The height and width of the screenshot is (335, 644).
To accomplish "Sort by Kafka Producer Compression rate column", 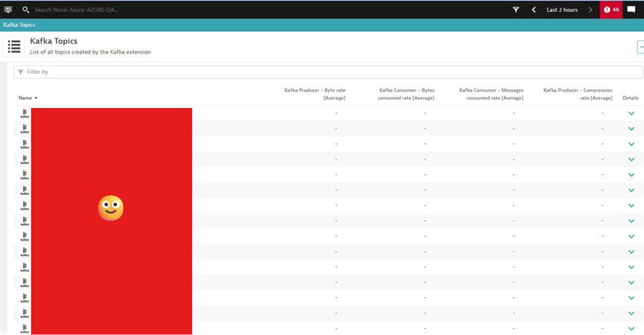I will point(577,94).
